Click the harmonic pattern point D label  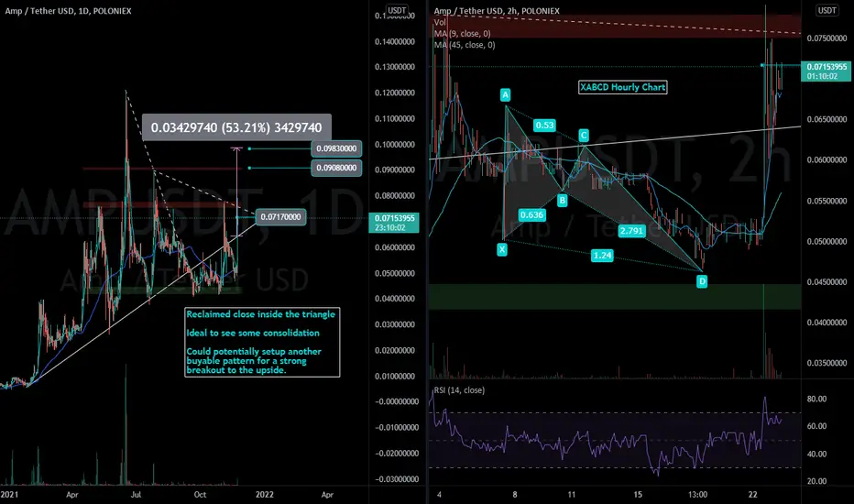tap(702, 281)
